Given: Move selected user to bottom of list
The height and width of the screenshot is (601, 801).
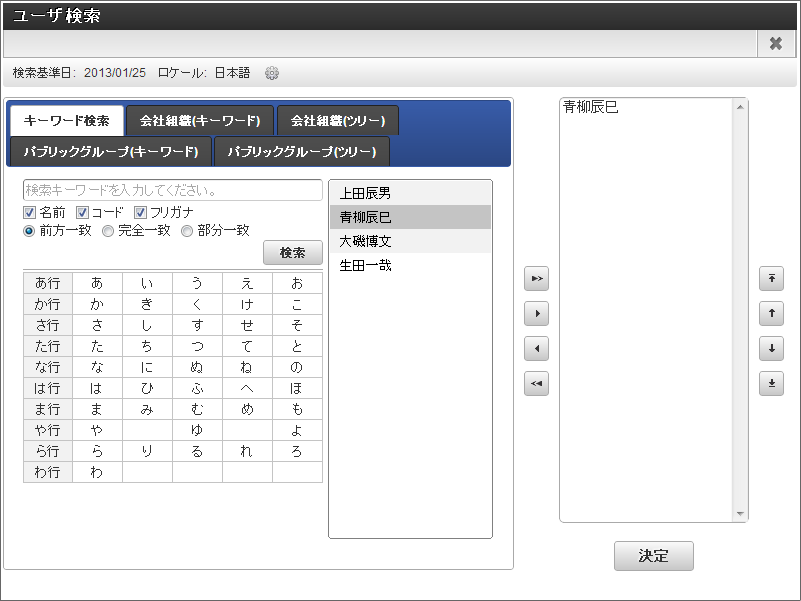Looking at the screenshot, I should coord(771,383).
